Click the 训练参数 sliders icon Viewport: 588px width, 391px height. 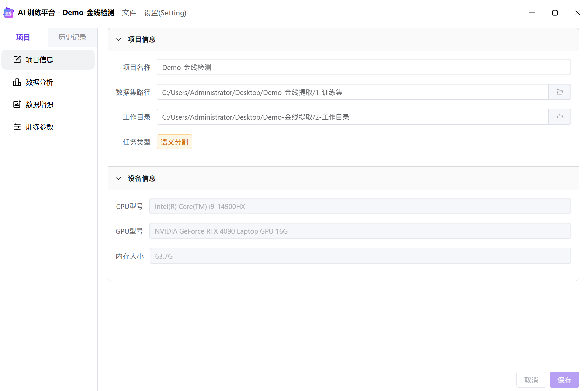tap(17, 127)
